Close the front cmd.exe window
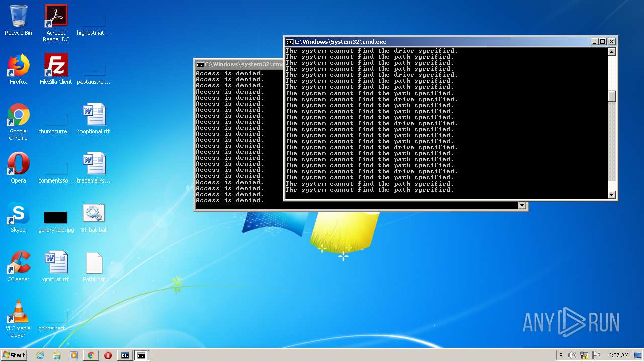This screenshot has width=644, height=362. click(612, 42)
